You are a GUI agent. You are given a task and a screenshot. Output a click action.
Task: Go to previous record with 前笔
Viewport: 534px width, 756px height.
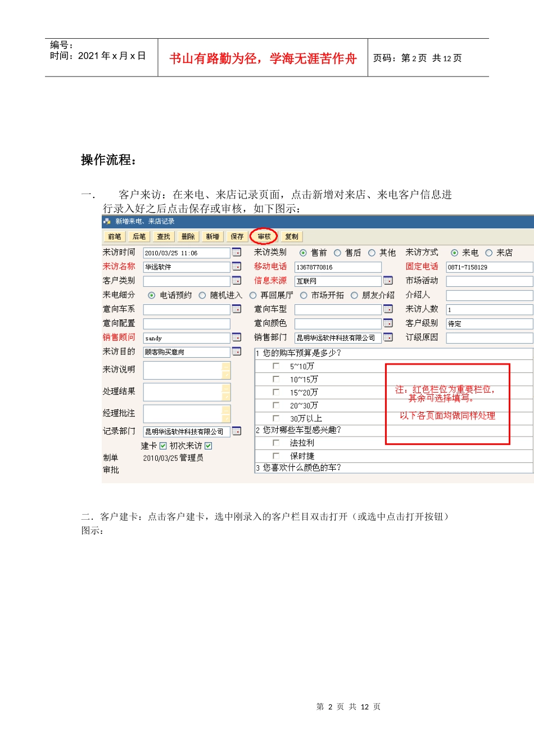click(115, 237)
